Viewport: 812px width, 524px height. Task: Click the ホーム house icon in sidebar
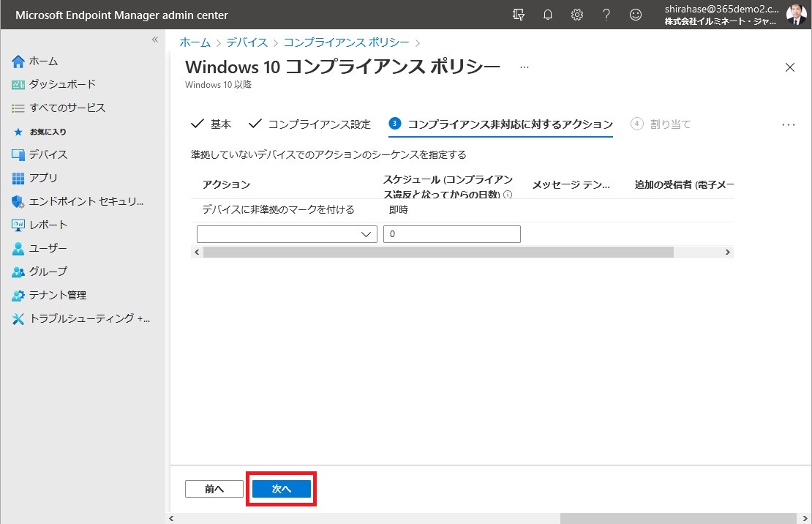click(18, 61)
